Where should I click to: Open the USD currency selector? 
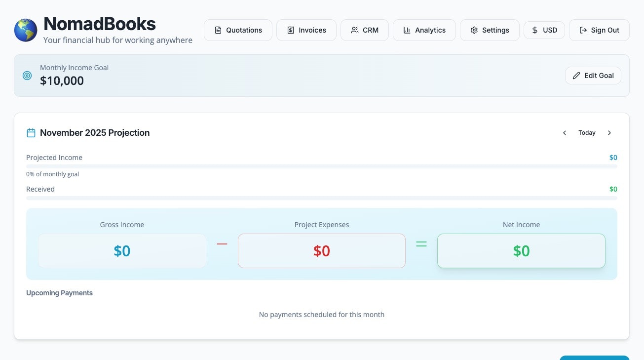tap(544, 30)
